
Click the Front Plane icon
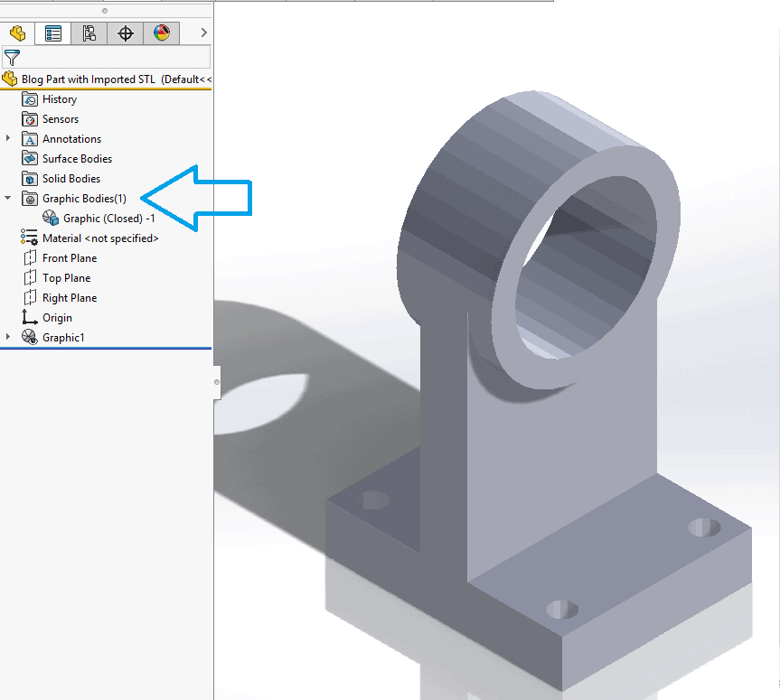30,257
